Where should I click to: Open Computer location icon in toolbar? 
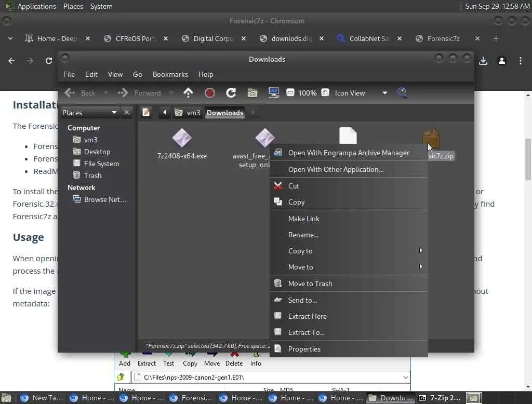click(273, 92)
